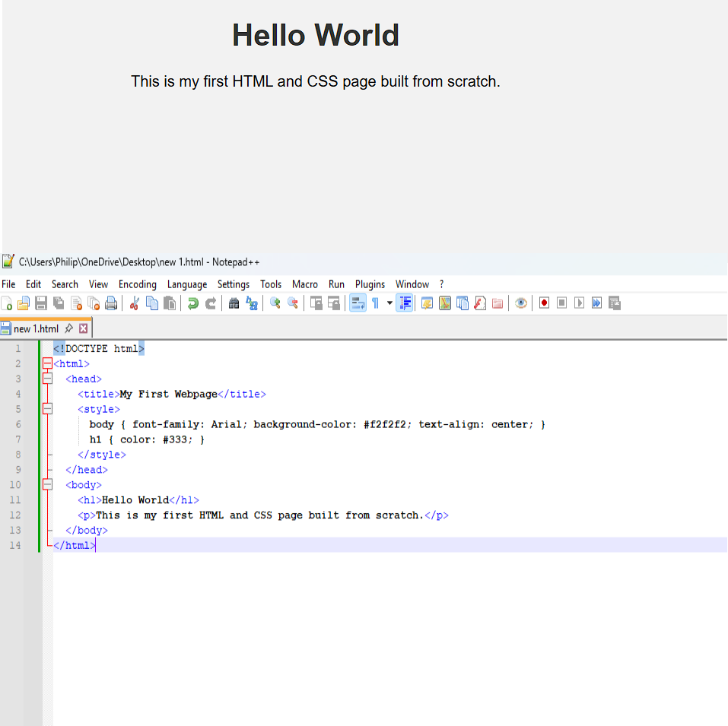Click the Print toolbar icon
Viewport: 728px width, 726px height.
tap(112, 303)
